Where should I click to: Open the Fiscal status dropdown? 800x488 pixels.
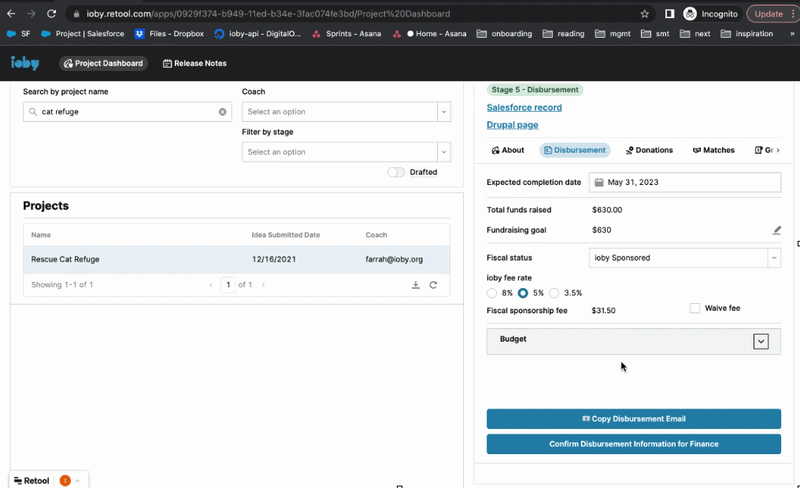685,258
